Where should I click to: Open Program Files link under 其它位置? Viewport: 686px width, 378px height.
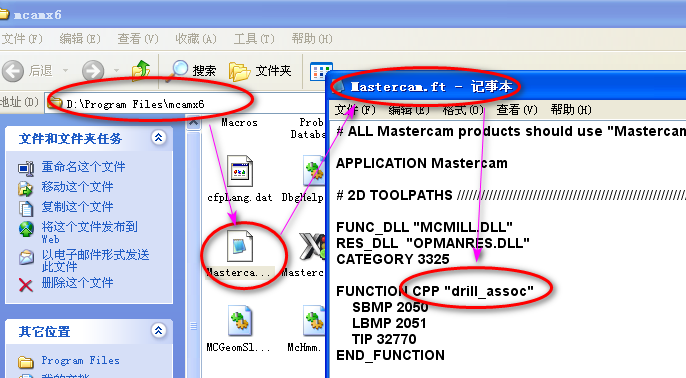[x=80, y=360]
